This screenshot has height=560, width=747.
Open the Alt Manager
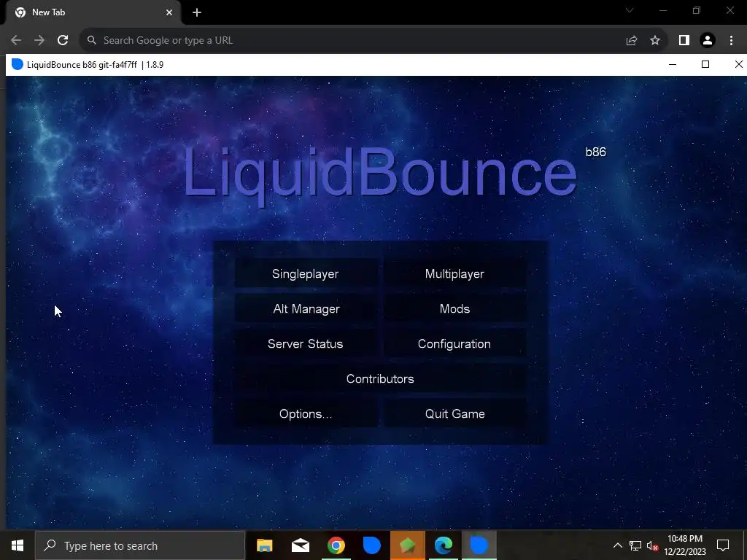tap(306, 308)
